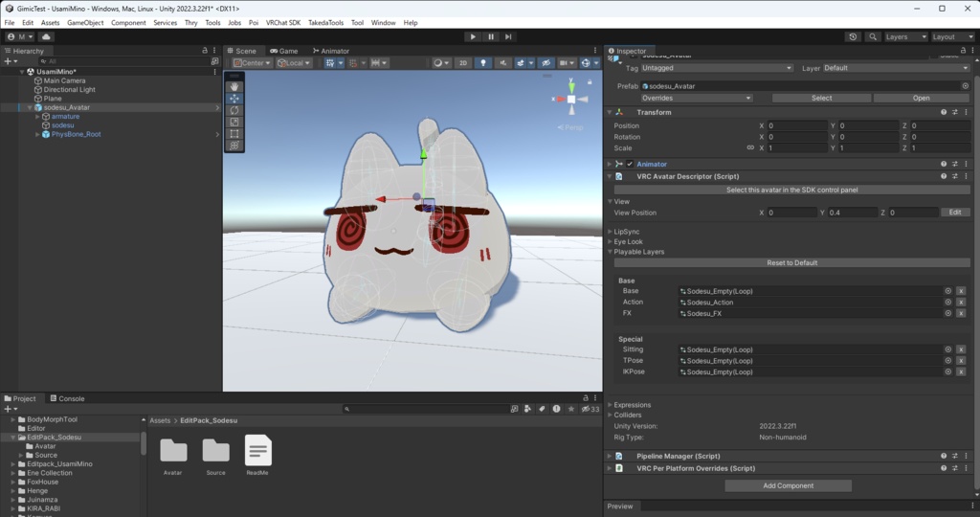The image size is (980, 517).
Task: Open draw mode shading dropdown
Action: click(x=441, y=63)
